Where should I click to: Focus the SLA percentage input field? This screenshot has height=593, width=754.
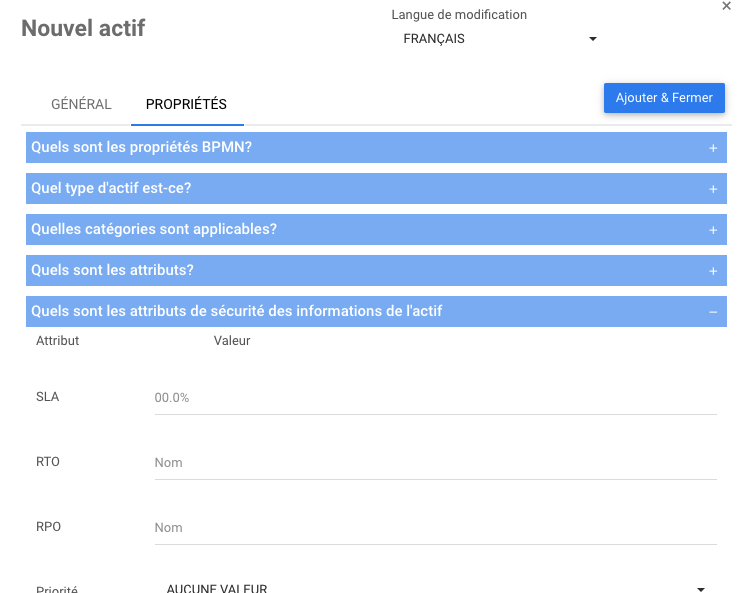pyautogui.click(x=435, y=398)
